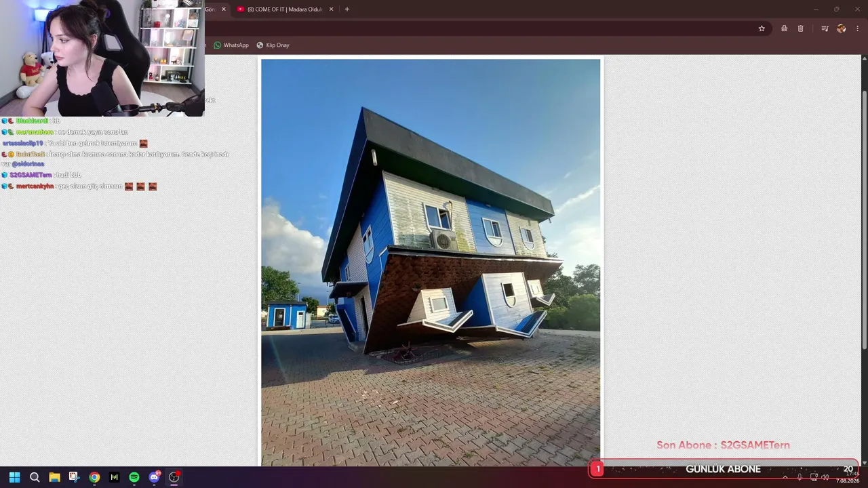Click the scrollbar down arrow
Viewport: 868px width, 488px height.
(x=864, y=463)
